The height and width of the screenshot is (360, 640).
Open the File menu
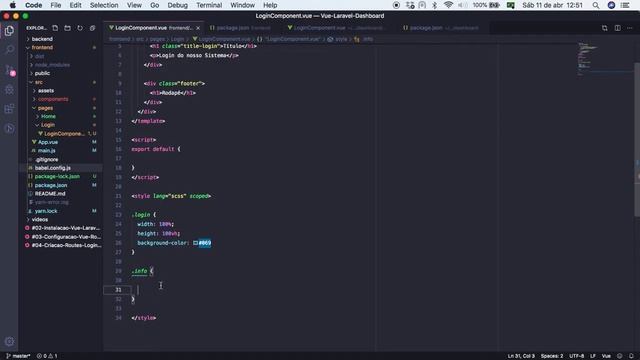coord(56,5)
